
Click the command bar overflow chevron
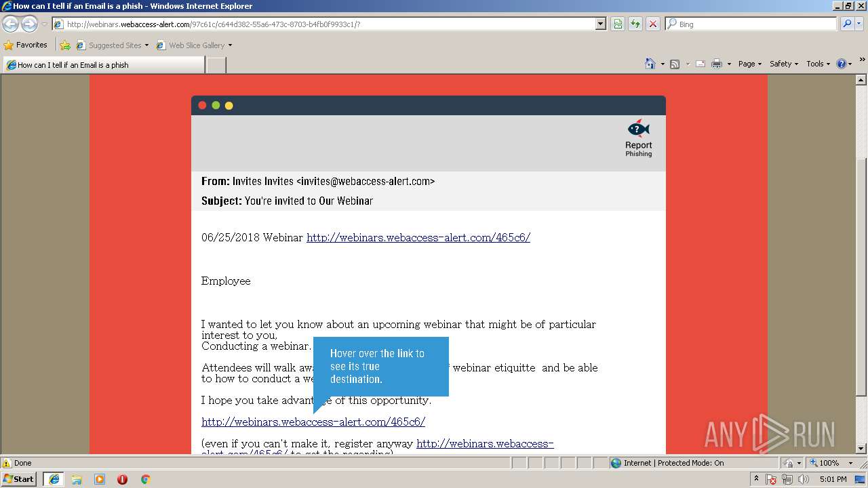coord(862,60)
